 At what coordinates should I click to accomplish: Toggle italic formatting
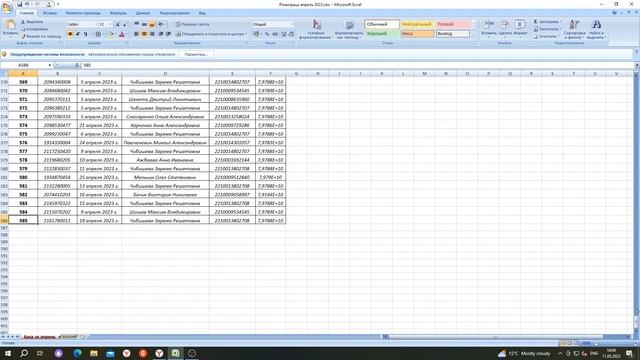[78, 34]
